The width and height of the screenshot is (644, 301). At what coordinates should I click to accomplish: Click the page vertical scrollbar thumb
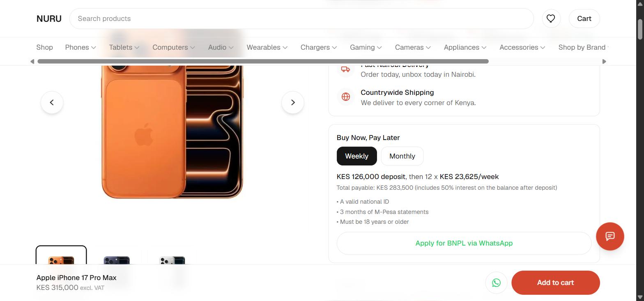point(640,29)
